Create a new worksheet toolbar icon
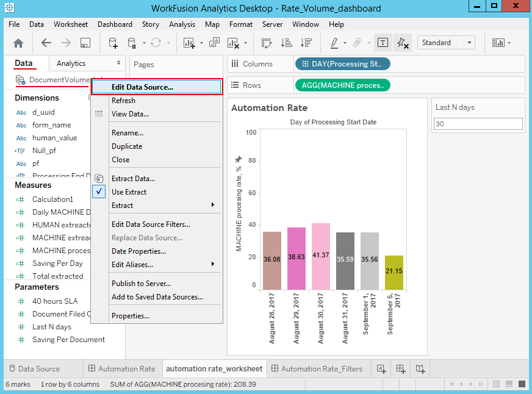 click(189, 43)
